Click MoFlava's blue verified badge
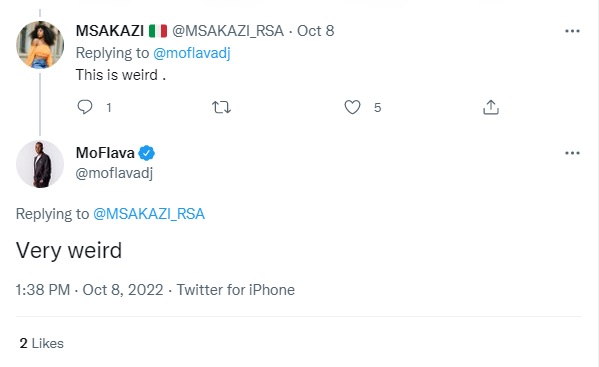Screen dimensions: 599x367 click(x=147, y=153)
